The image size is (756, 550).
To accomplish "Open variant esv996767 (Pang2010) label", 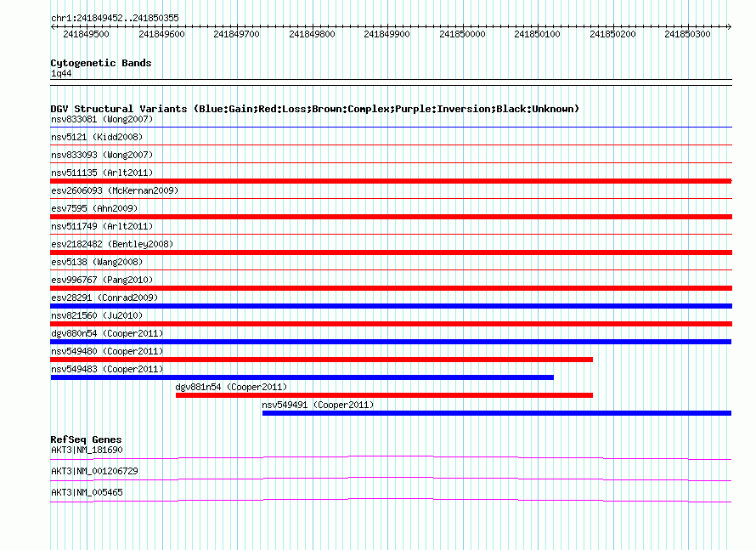I will coord(102,280).
